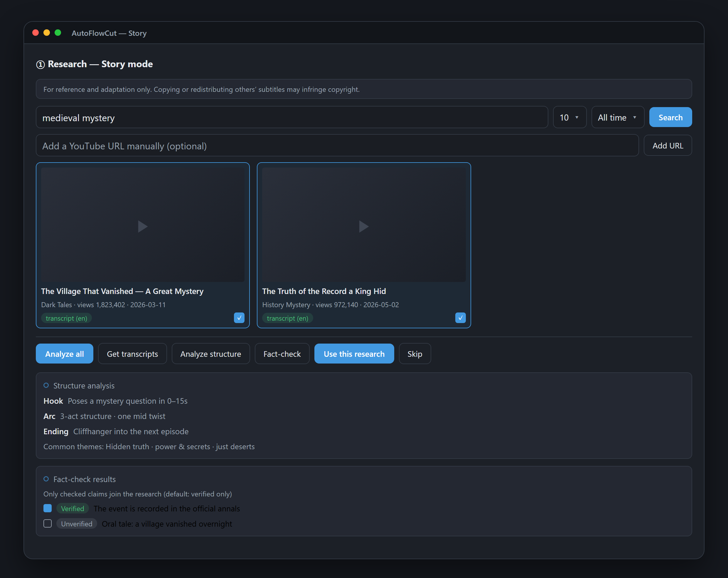The height and width of the screenshot is (578, 728).
Task: Click the Add URL button
Action: click(668, 146)
